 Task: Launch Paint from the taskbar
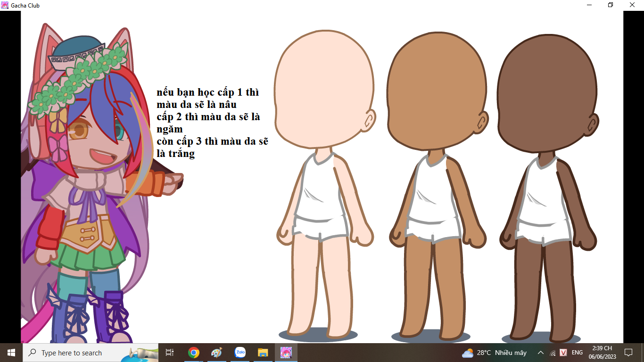pyautogui.click(x=216, y=353)
